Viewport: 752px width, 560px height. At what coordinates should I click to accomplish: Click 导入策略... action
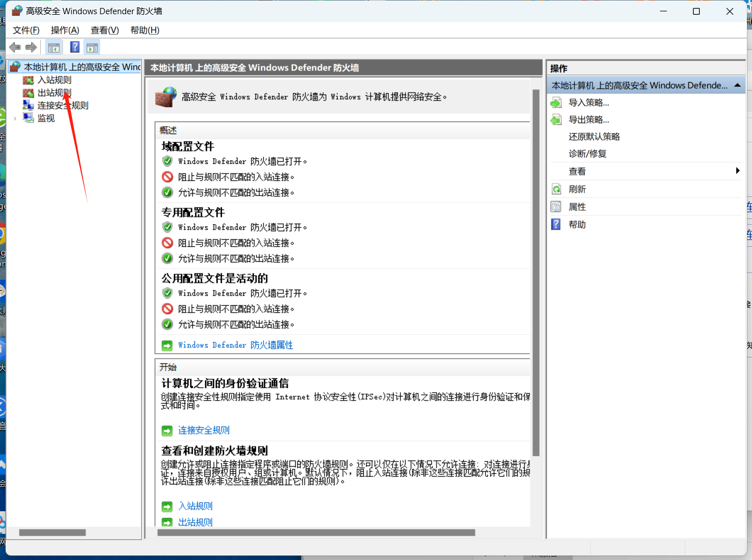(x=589, y=103)
